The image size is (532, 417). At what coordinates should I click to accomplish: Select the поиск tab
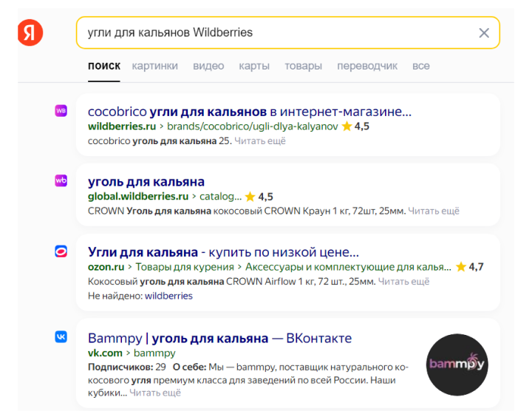[104, 66]
